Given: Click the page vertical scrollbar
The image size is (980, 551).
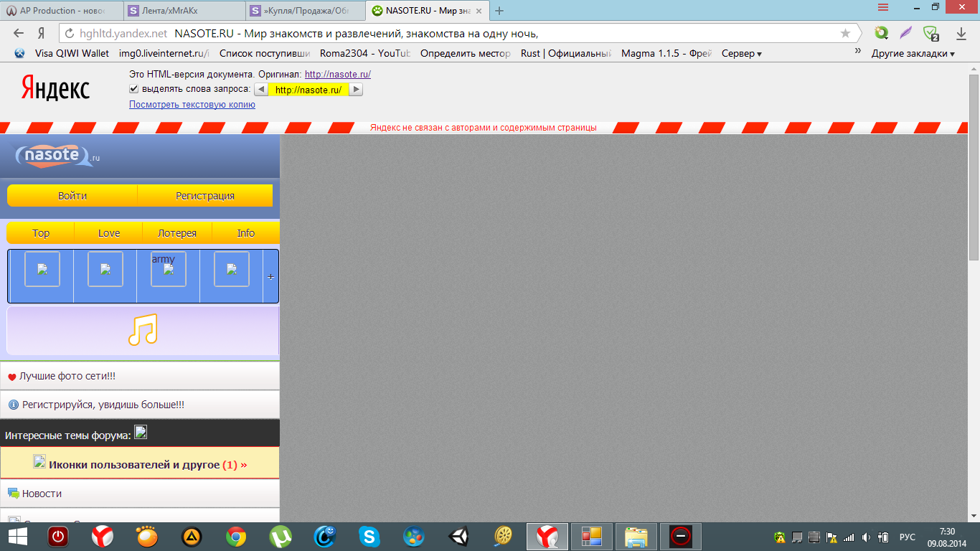Looking at the screenshot, I should (974, 287).
